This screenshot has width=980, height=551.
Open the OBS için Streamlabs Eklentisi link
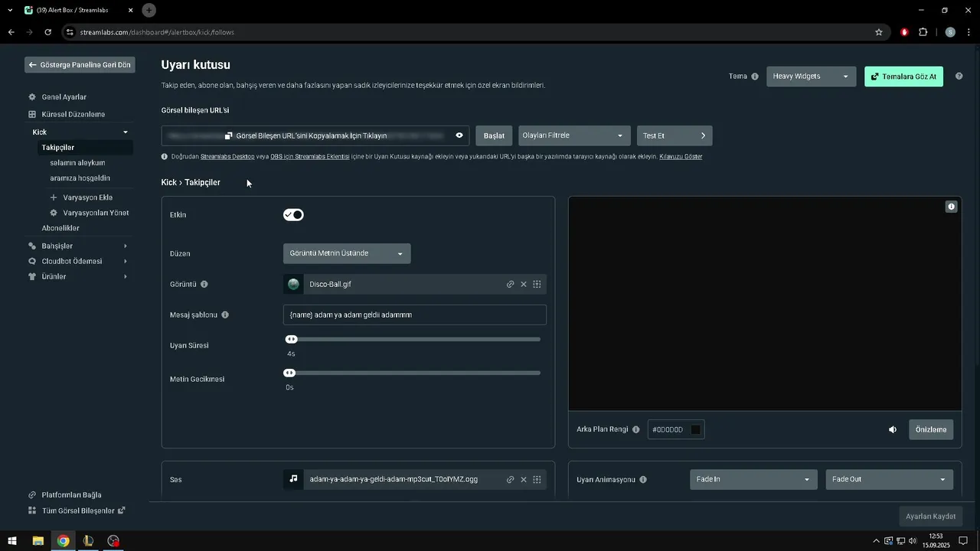point(310,156)
